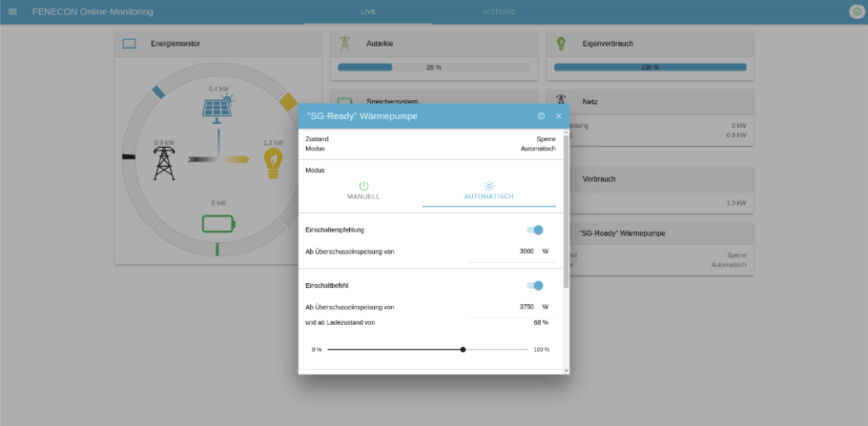Click the dialog's vertical scrollbar
Viewport: 868px width, 426px height.
tap(566, 210)
